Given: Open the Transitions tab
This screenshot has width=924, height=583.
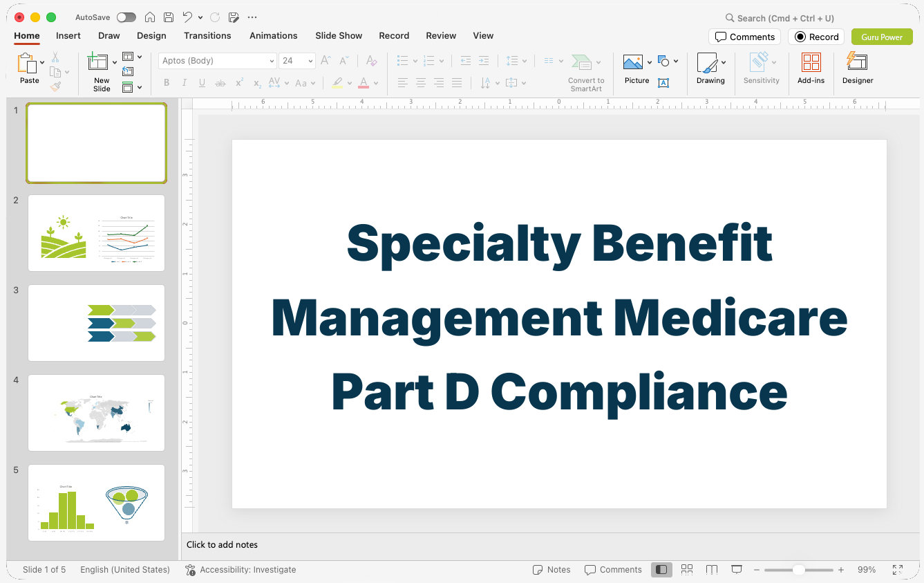Looking at the screenshot, I should pyautogui.click(x=207, y=35).
